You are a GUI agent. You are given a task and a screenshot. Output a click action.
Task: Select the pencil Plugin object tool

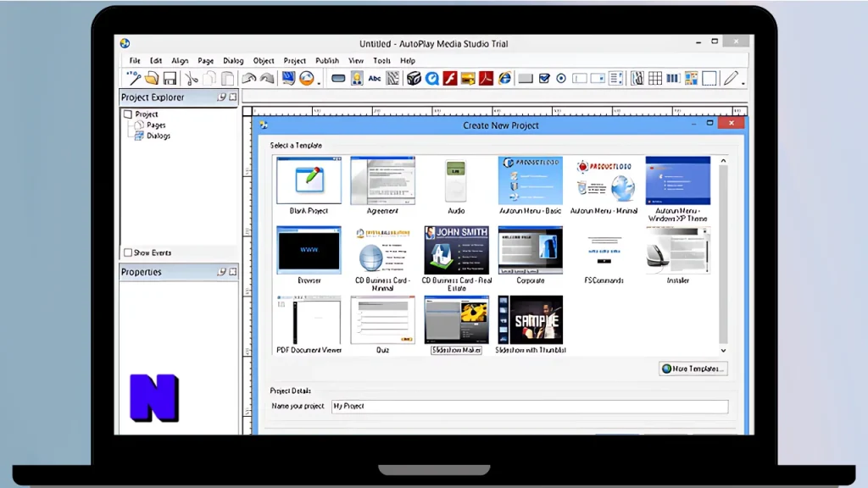pyautogui.click(x=731, y=78)
